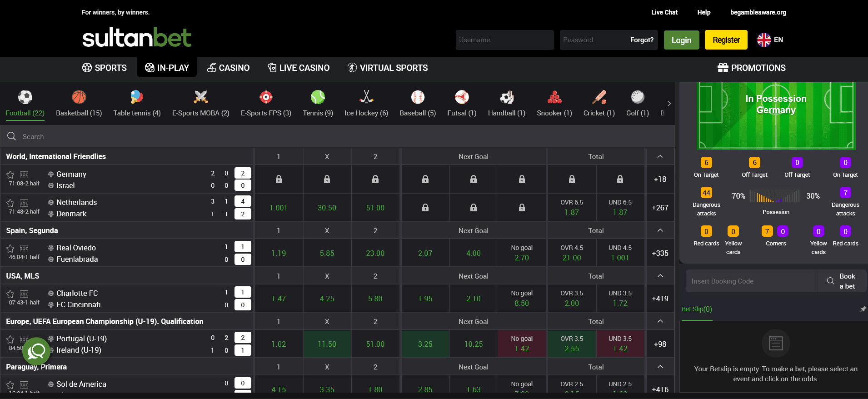Add Real Oviedo match to favorites

(10, 249)
